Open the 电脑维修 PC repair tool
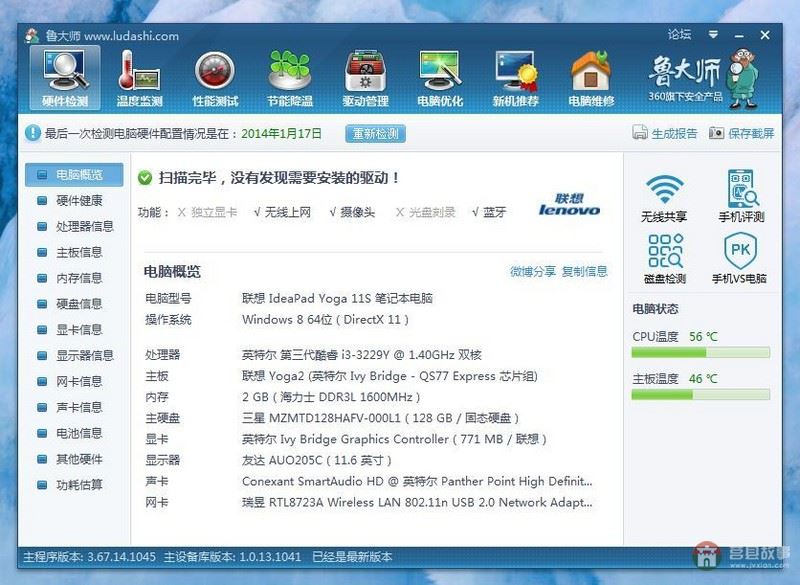Viewport: 800px width, 585px height. [x=591, y=78]
